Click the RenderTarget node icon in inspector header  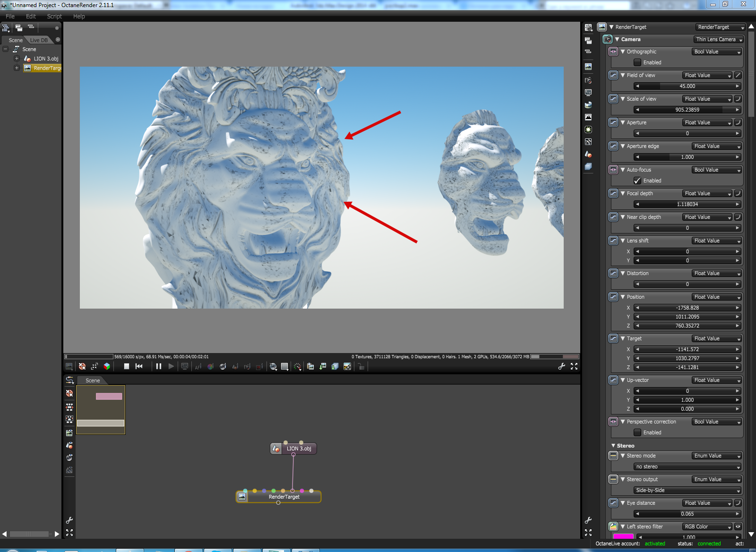(x=602, y=27)
